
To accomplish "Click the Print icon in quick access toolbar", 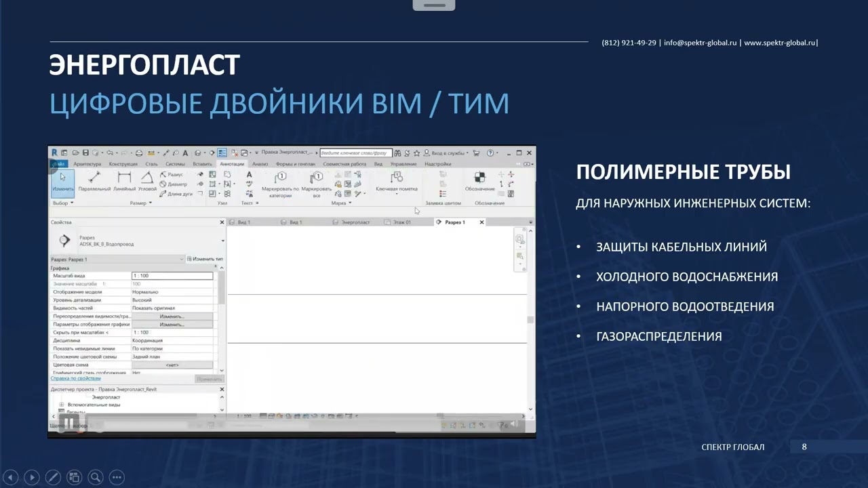I will (139, 153).
